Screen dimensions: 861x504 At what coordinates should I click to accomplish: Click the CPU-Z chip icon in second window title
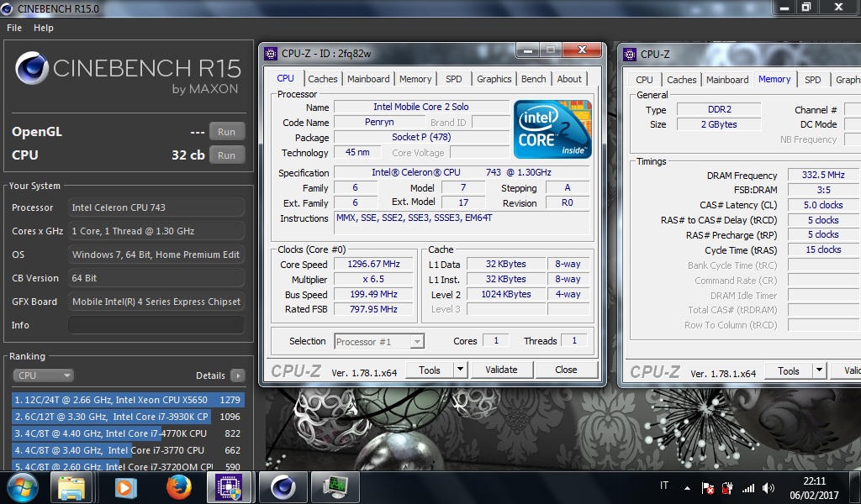[x=630, y=55]
